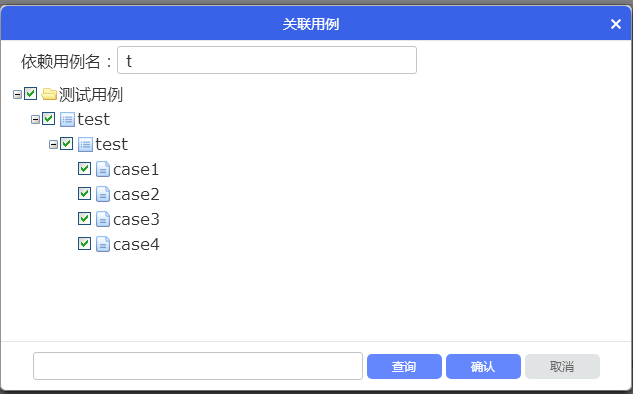Click the list icon beside first-level test
Screen dimensions: 633x394
67,119
